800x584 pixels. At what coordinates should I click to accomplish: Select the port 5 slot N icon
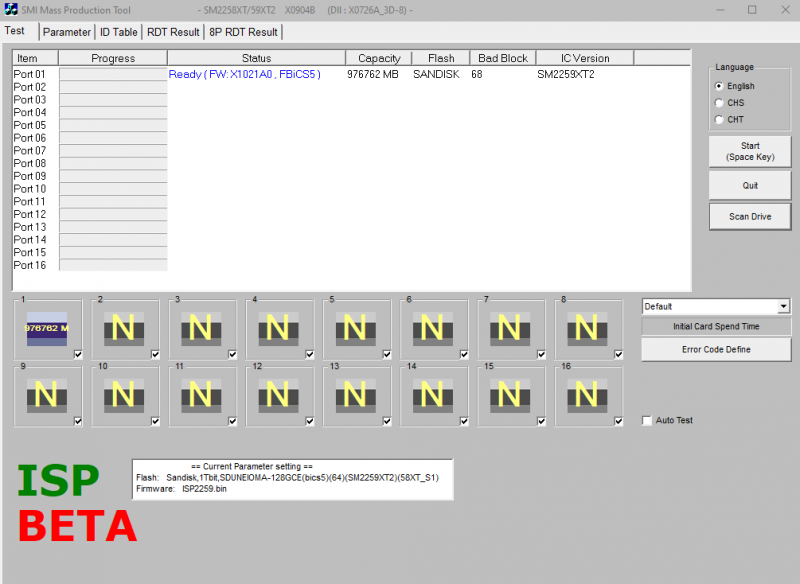355,328
